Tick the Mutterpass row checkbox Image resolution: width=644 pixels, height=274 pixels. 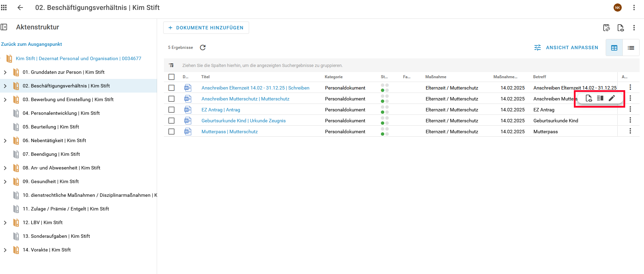(x=171, y=132)
